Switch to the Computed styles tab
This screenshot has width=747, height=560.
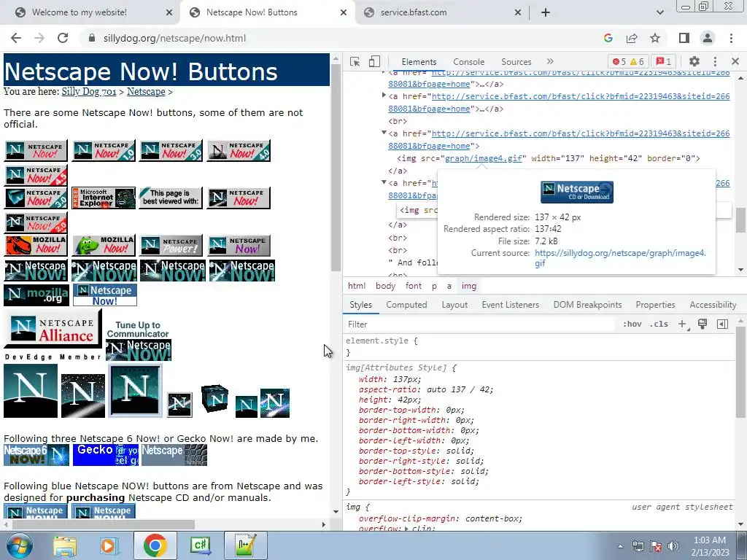(406, 305)
